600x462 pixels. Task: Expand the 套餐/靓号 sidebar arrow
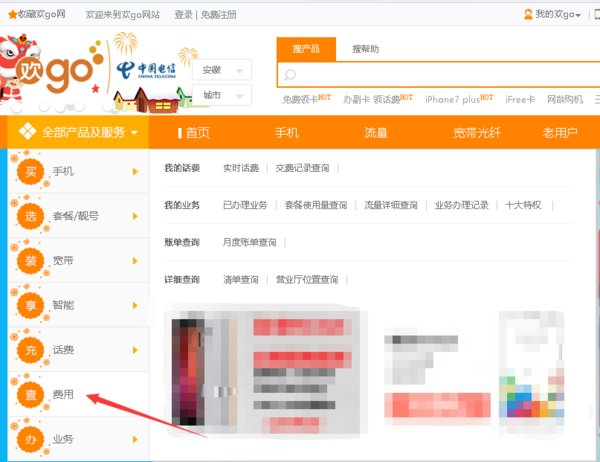click(x=135, y=216)
